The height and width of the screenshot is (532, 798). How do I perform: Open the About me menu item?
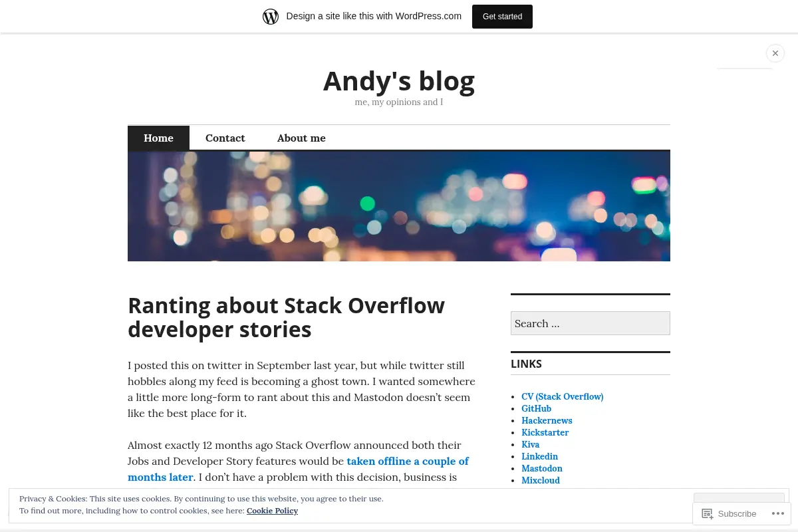(301, 138)
